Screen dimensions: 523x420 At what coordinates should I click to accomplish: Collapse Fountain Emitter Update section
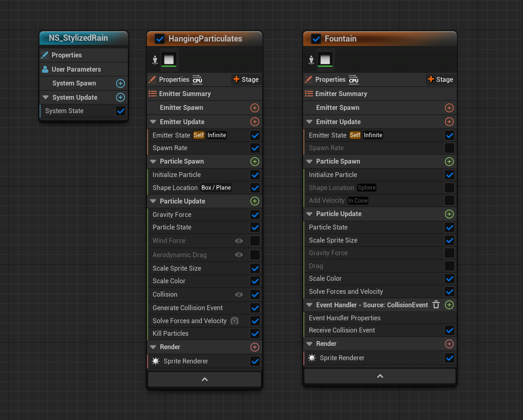pyautogui.click(x=309, y=122)
